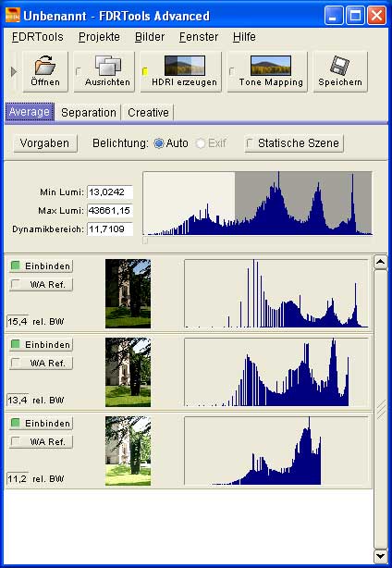392x568 pixels.
Task: Open the Creative tab
Action: pyautogui.click(x=148, y=113)
